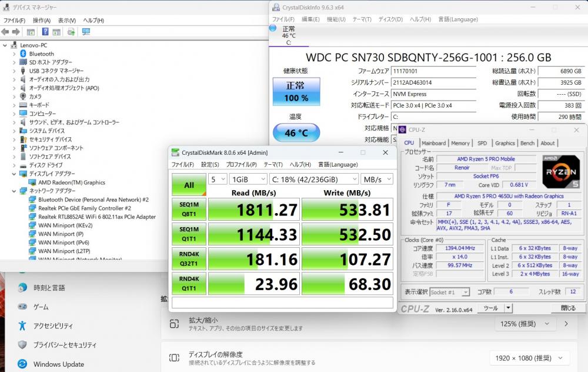Switch to Mainboard tab in CPU-Z
588x372 pixels.
pyautogui.click(x=433, y=143)
